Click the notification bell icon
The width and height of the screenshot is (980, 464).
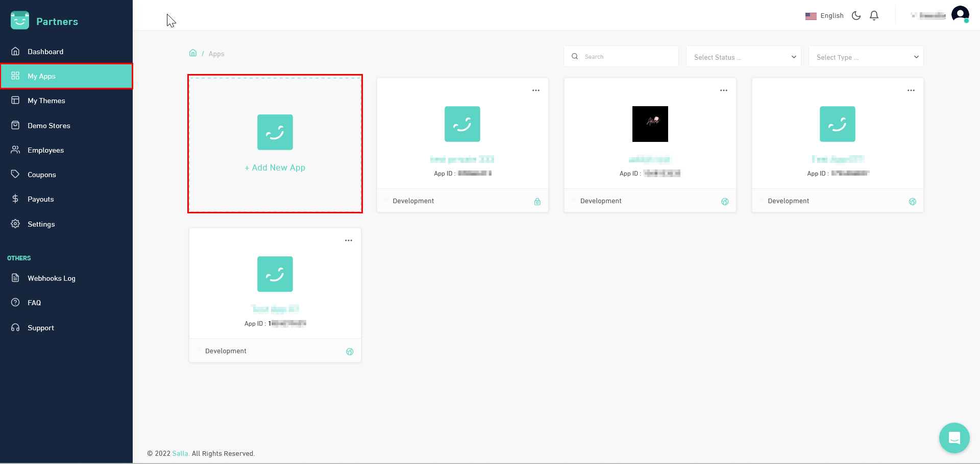tap(874, 15)
